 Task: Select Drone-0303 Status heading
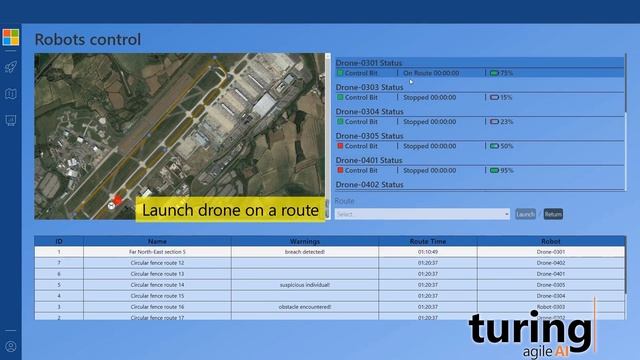tap(369, 87)
